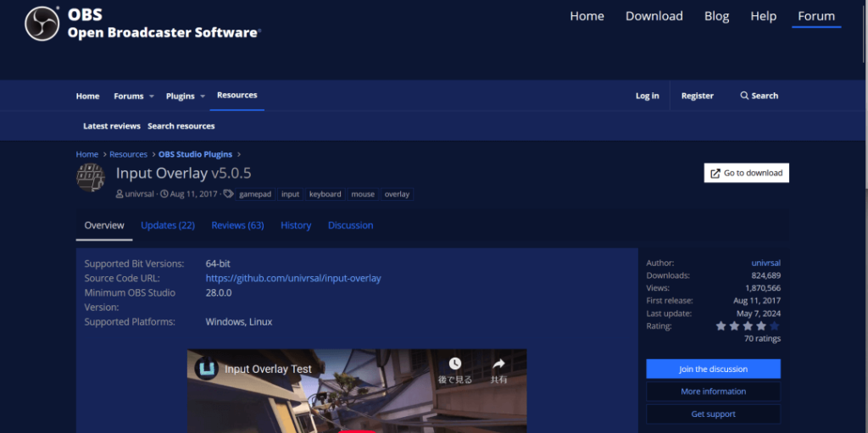868x433 pixels.
Task: Click the OBS Studio Plugins breadcrumb
Action: [x=197, y=154]
